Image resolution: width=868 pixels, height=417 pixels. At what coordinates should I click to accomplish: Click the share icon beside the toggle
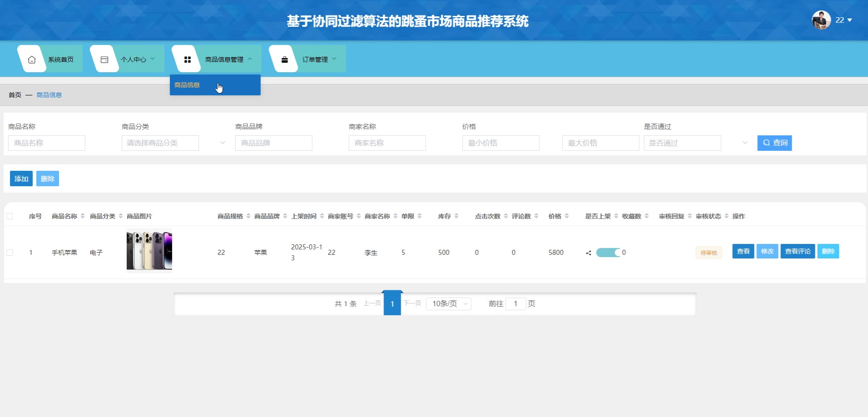coord(588,253)
